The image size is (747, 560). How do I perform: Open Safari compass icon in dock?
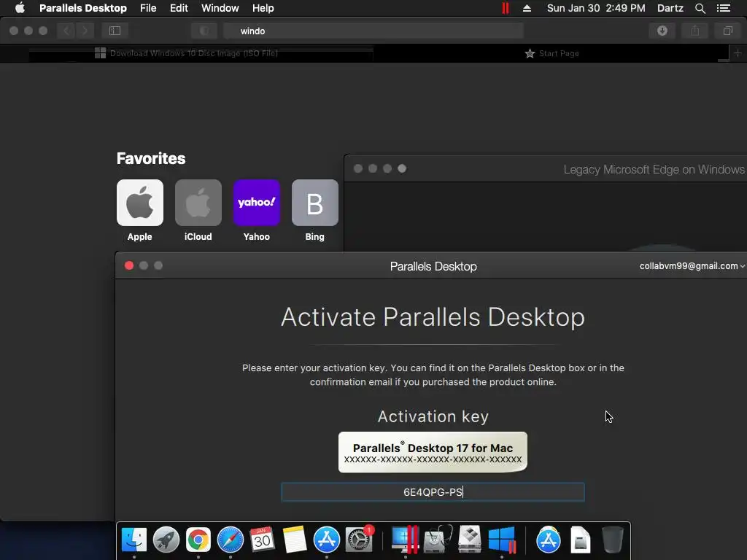click(230, 540)
